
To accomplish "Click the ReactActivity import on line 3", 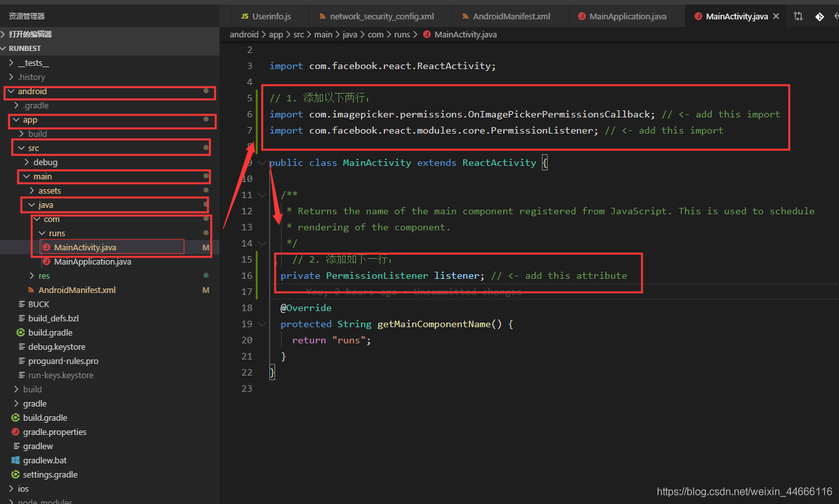I will click(382, 66).
